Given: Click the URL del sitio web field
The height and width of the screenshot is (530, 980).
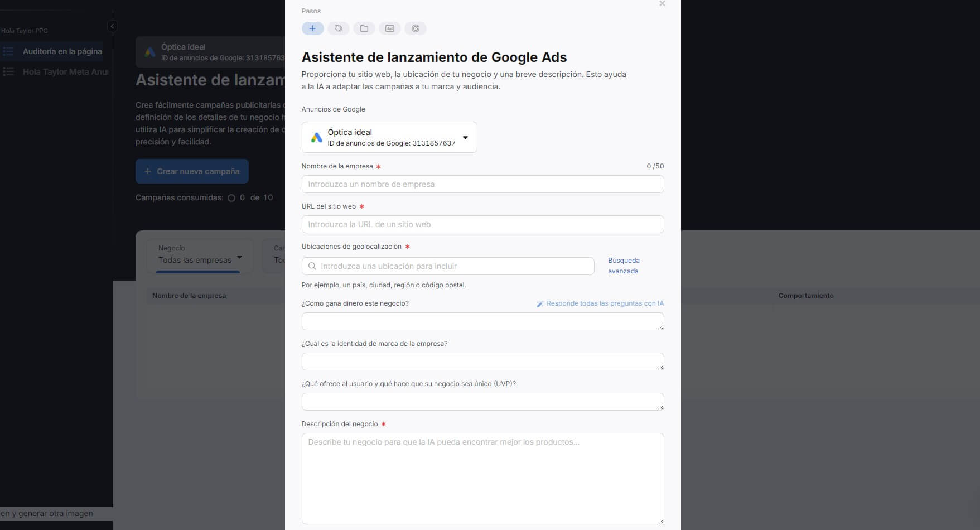Looking at the screenshot, I should pos(482,224).
